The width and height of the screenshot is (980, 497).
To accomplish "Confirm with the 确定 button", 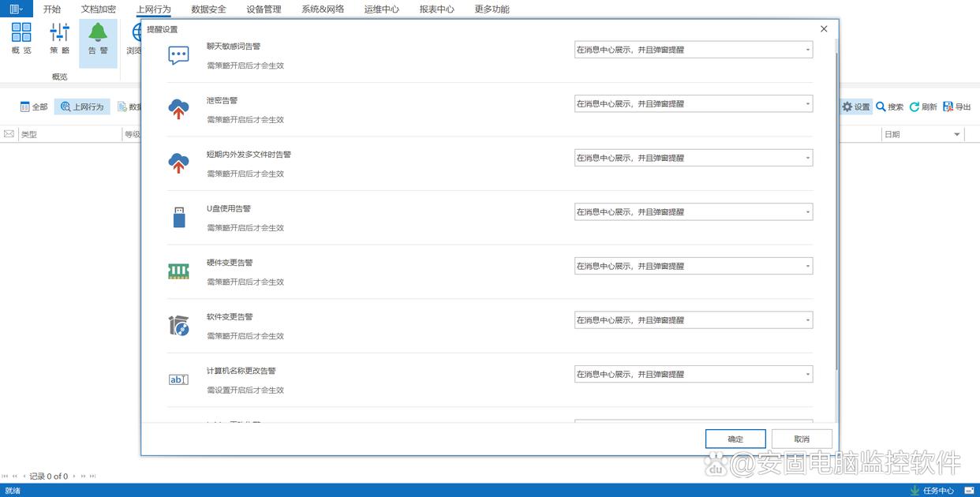I will [735, 439].
